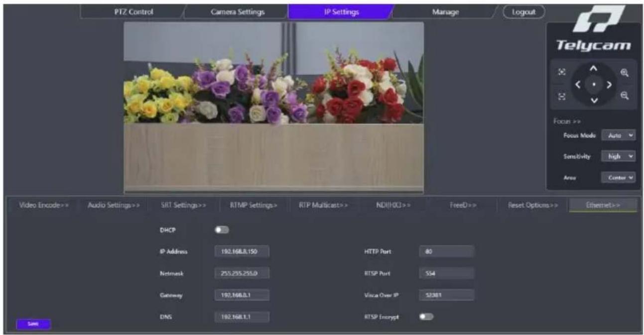Open the SRT Settings>> section

[x=183, y=205]
